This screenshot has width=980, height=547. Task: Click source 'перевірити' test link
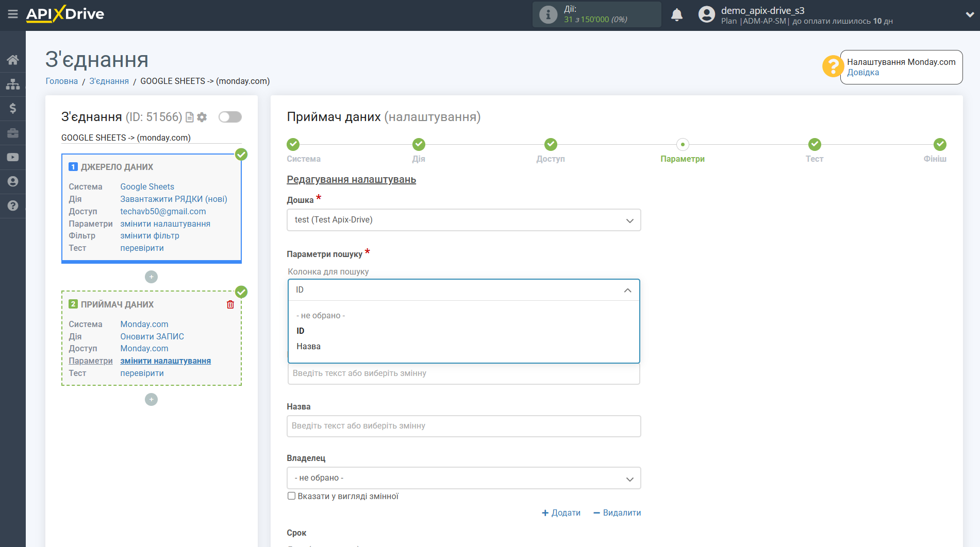click(142, 248)
